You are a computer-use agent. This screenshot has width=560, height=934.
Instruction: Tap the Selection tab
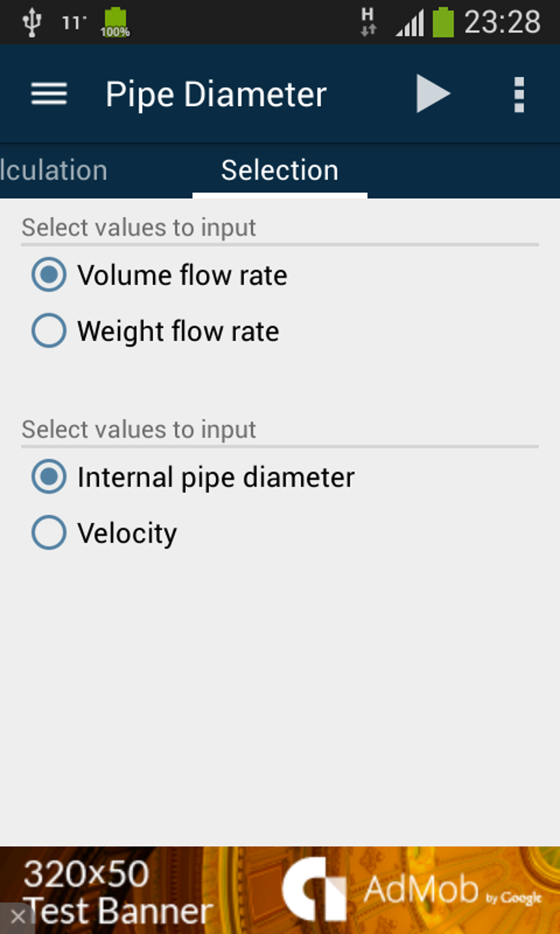(279, 170)
